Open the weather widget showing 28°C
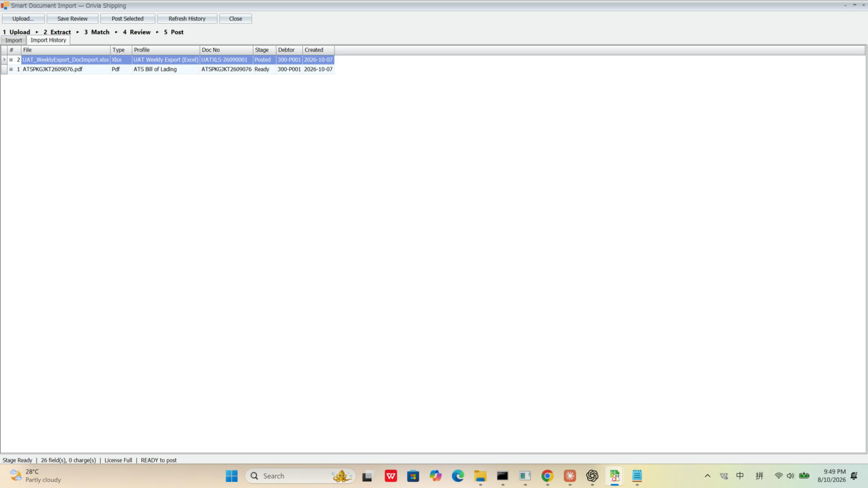 tap(36, 476)
